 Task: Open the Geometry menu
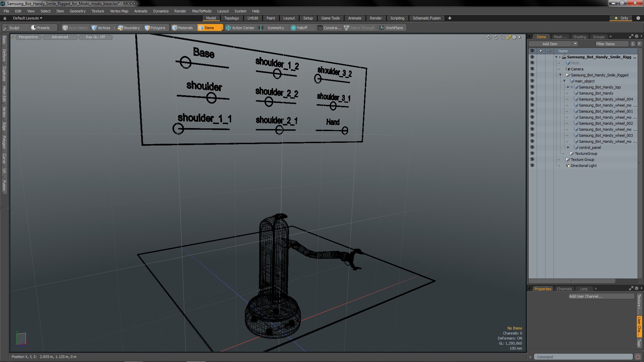pyautogui.click(x=77, y=11)
